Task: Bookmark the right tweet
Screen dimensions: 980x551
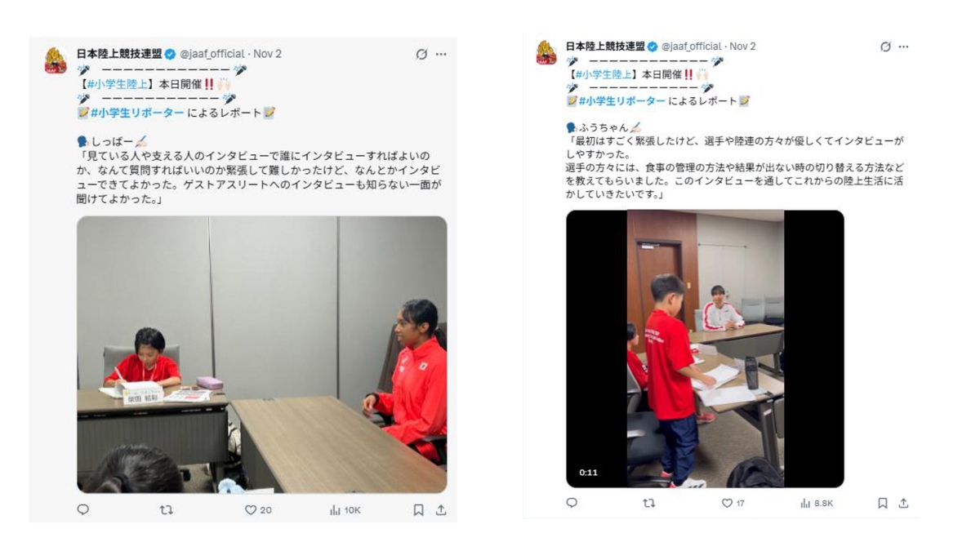Action: [x=883, y=503]
